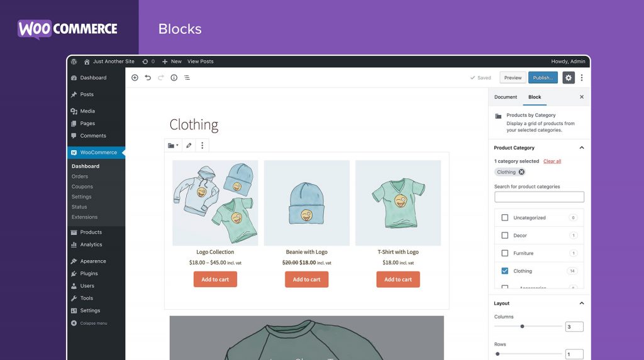Switch to the Document tab
Image resolution: width=644 pixels, height=360 pixels.
(x=506, y=97)
